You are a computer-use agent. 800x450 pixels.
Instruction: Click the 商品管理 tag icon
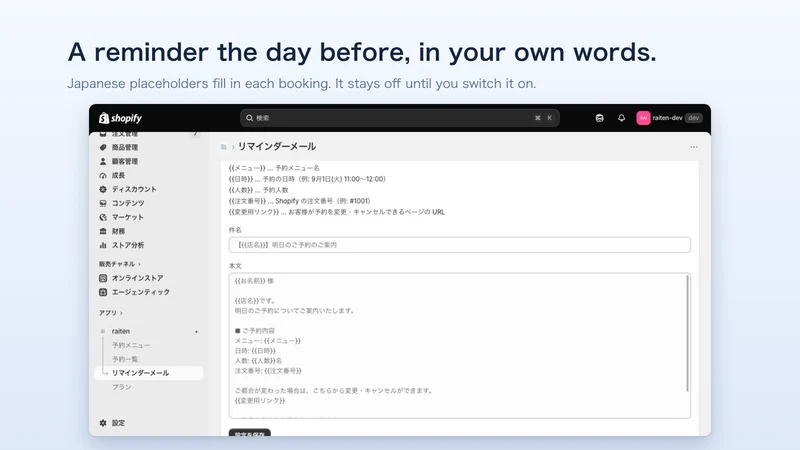coord(103,147)
